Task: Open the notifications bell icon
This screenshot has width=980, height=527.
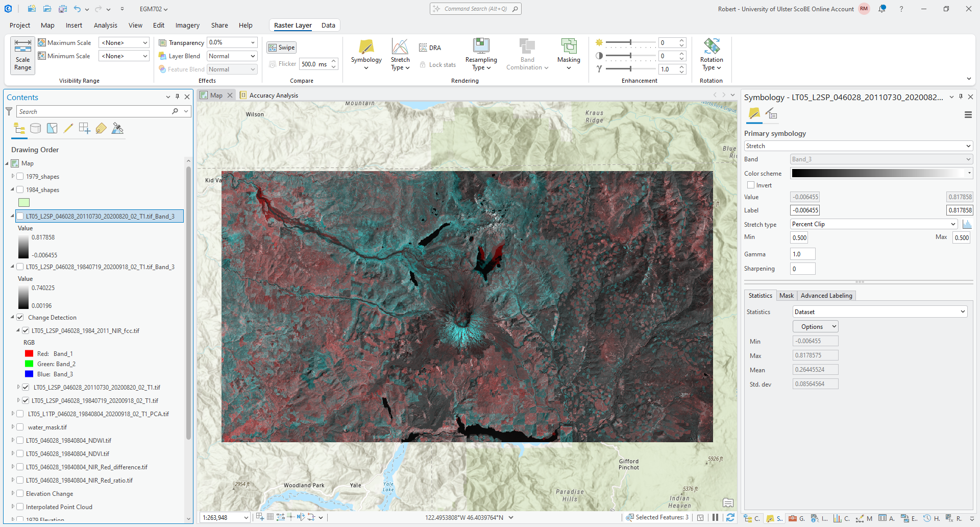Action: (x=882, y=9)
